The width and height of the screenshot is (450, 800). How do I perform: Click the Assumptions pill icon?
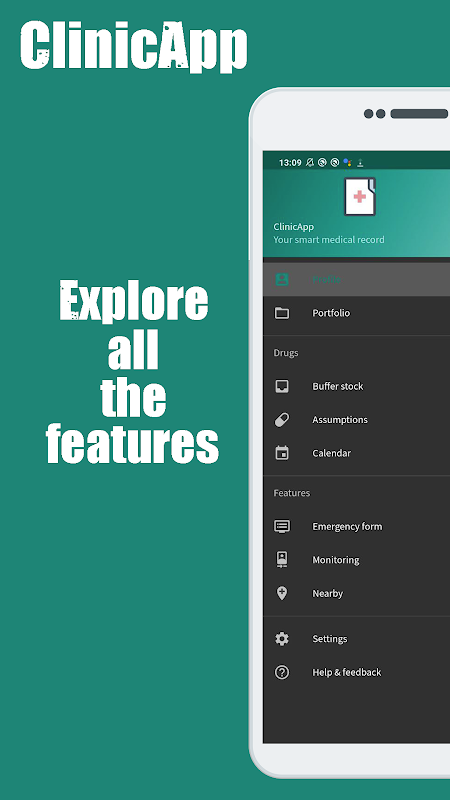tap(282, 420)
